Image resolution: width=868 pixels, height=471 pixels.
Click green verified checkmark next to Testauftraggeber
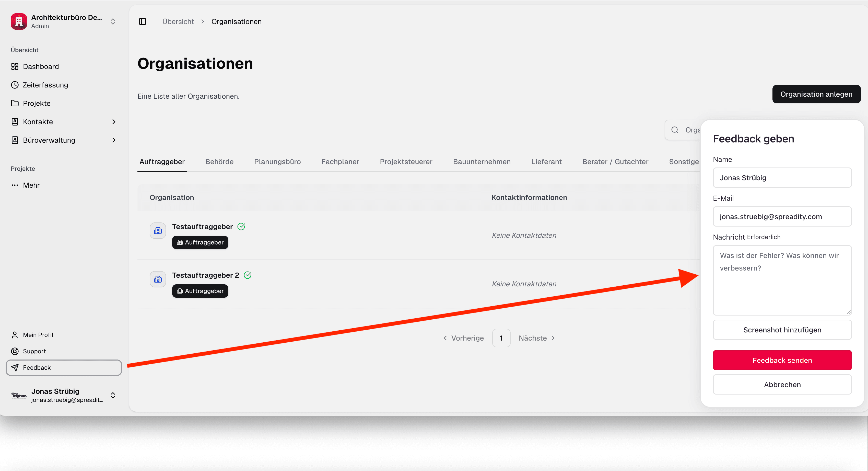241,227
